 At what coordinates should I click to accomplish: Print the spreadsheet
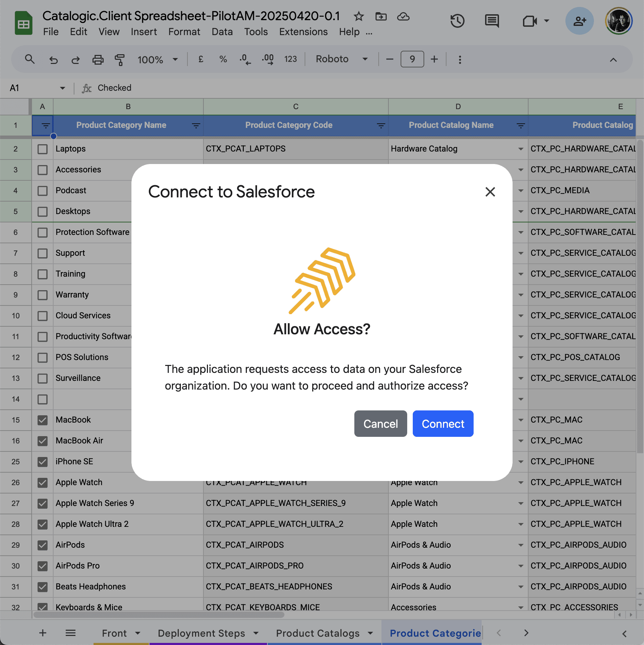coord(98,60)
